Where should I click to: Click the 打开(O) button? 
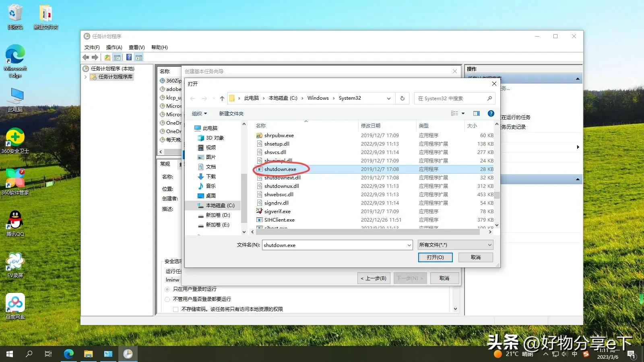(x=435, y=257)
